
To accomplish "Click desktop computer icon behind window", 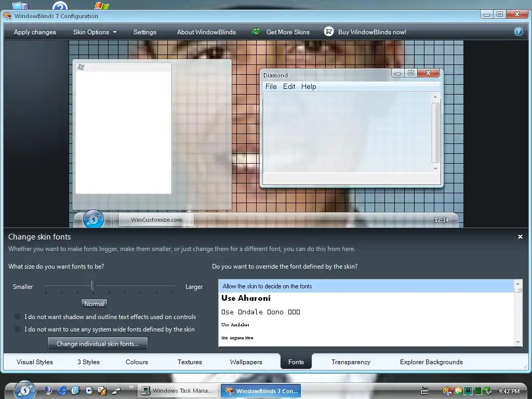I will tap(20, 6).
